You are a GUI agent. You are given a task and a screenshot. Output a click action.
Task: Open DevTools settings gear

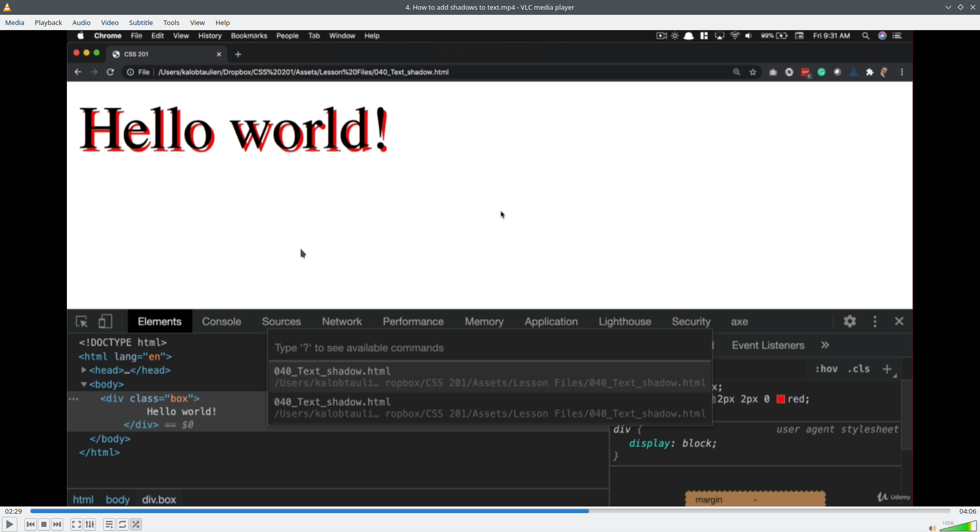850,321
